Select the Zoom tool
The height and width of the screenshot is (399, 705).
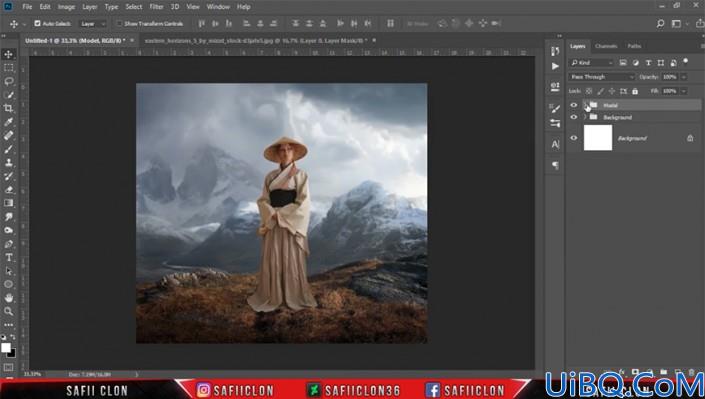coord(9,311)
